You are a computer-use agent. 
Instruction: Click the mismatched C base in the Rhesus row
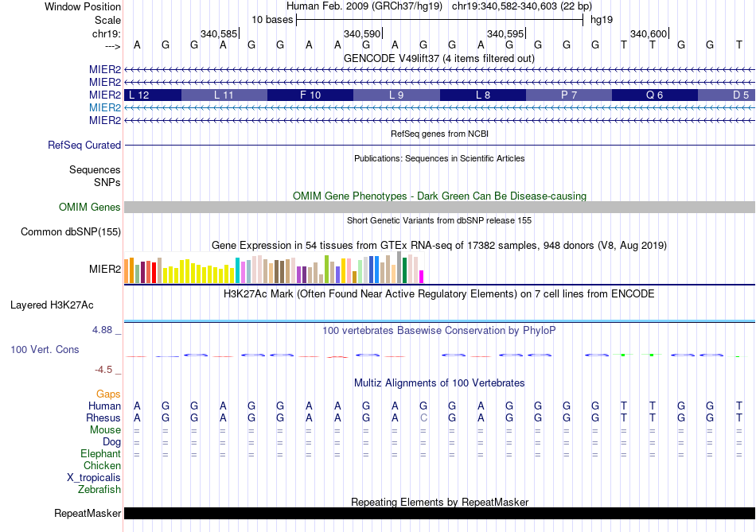pos(423,418)
